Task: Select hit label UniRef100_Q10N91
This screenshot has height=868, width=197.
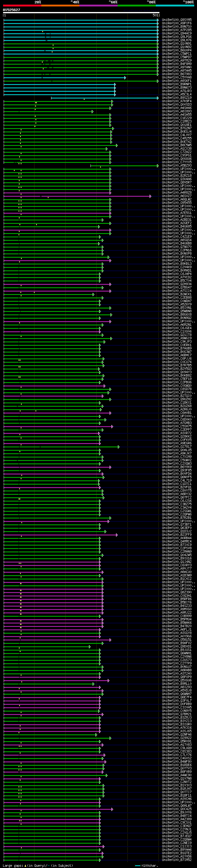Action: tap(177, 43)
